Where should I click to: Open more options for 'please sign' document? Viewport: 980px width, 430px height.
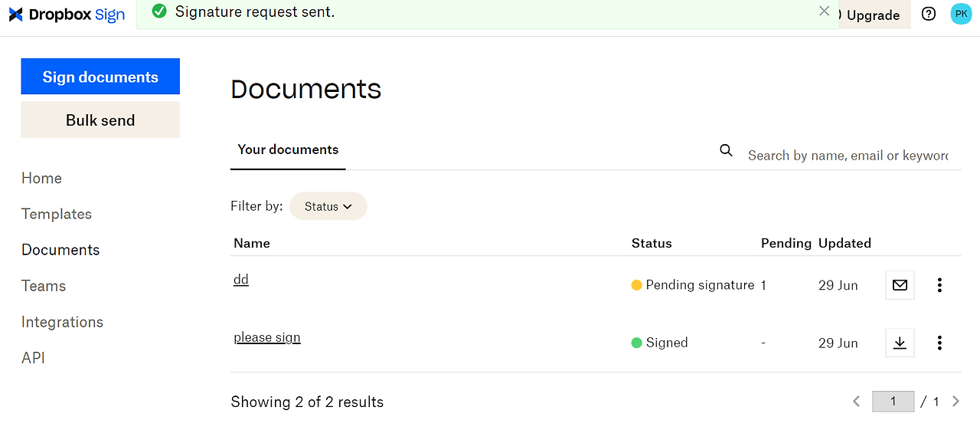(939, 343)
